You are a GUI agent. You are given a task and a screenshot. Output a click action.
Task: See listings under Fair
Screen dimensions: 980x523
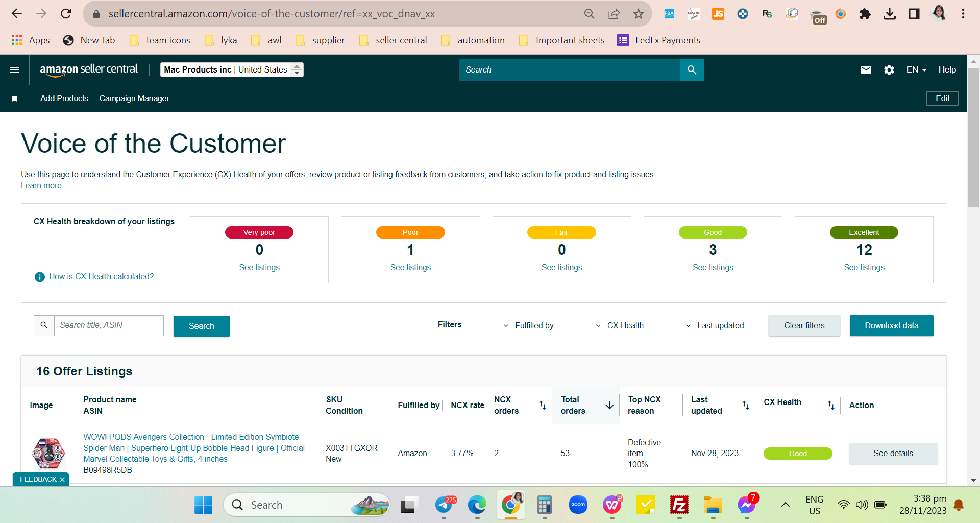click(x=561, y=268)
